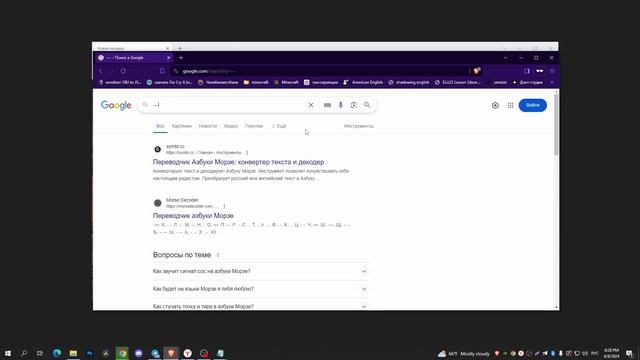The image size is (640, 360).
Task: Open the shadowing english bookmark
Action: tap(408, 82)
